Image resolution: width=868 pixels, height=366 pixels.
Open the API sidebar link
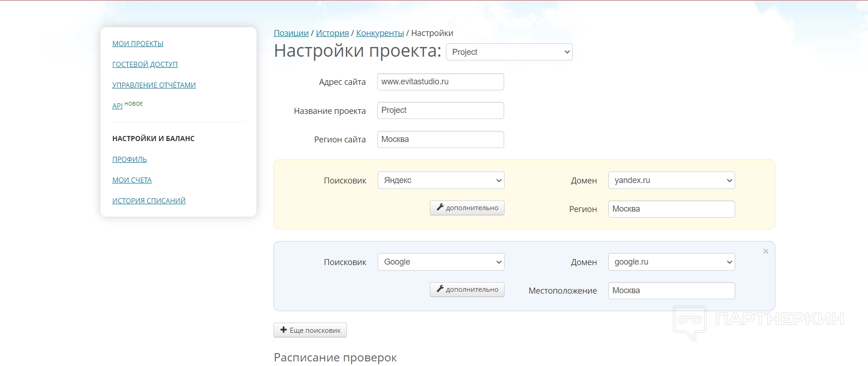pyautogui.click(x=117, y=106)
